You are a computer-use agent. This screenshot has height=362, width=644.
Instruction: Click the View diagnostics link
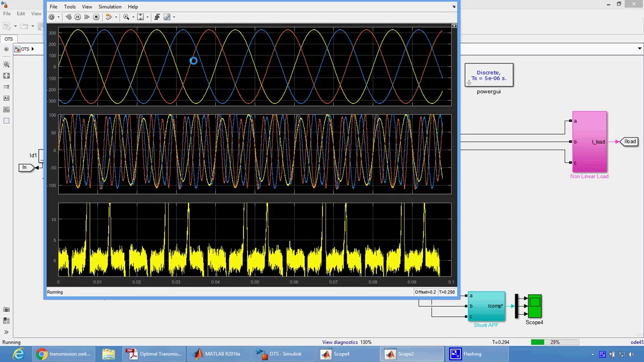(340, 342)
